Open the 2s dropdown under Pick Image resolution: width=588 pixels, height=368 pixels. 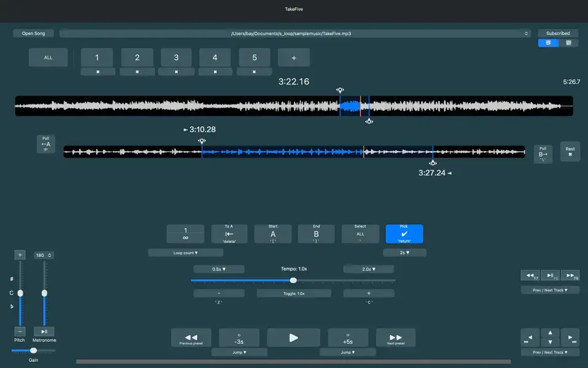(x=404, y=253)
